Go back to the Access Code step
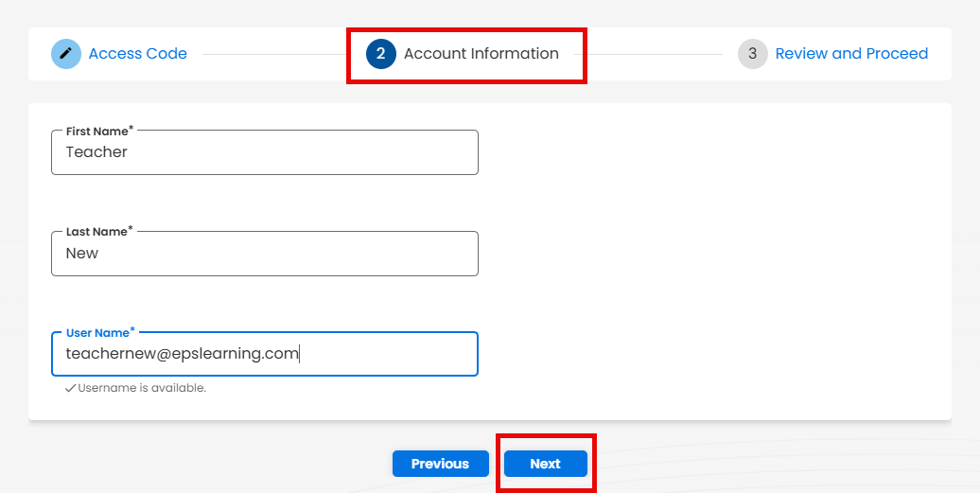The height and width of the screenshot is (493, 980). coord(137,54)
